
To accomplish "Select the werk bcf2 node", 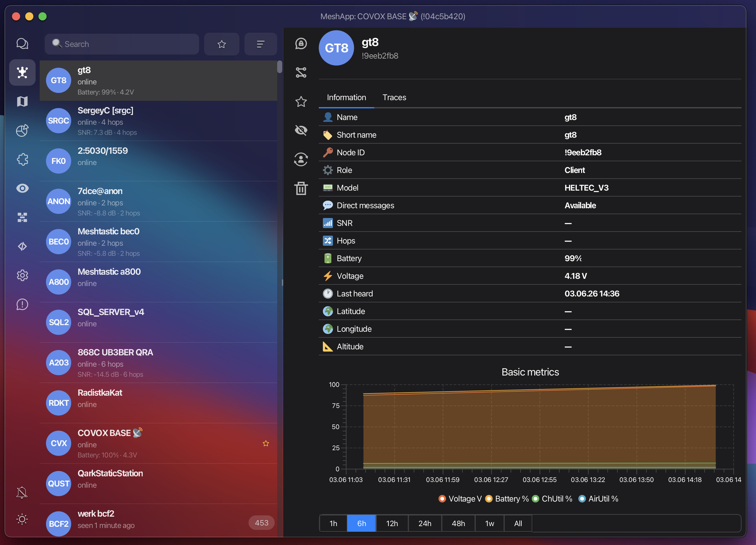I will (x=158, y=521).
